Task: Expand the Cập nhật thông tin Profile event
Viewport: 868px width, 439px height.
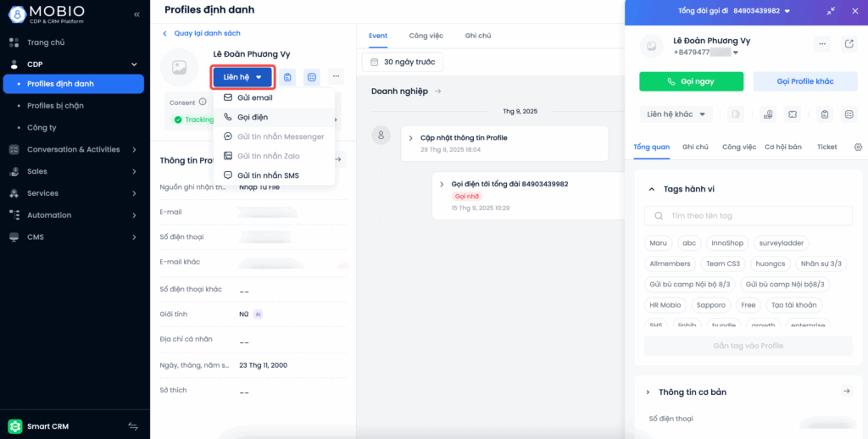Action: point(411,138)
